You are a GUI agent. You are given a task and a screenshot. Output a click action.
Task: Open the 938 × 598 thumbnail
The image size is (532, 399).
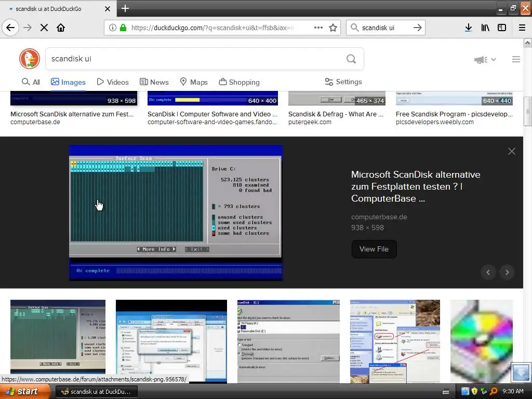74,98
